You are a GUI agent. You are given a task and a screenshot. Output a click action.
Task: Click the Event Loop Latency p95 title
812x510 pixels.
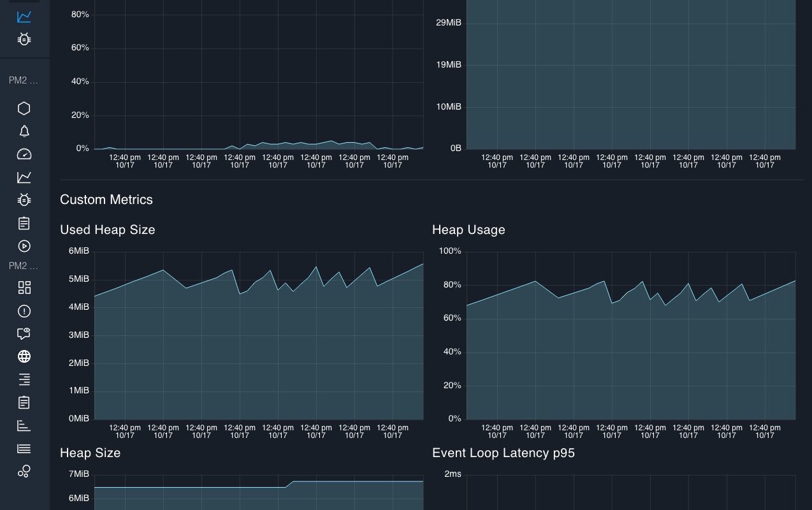tap(504, 453)
